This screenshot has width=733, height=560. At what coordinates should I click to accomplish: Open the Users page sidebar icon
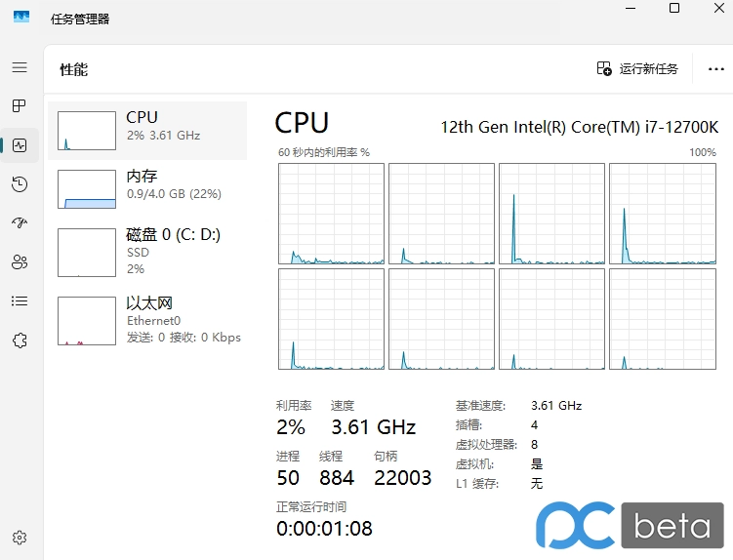tap(20, 262)
